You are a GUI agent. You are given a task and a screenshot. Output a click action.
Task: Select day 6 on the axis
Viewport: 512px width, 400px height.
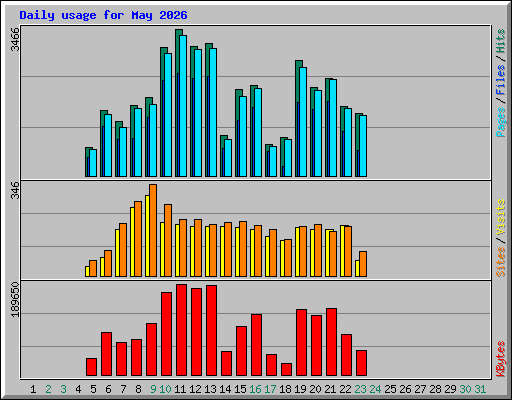[108, 389]
